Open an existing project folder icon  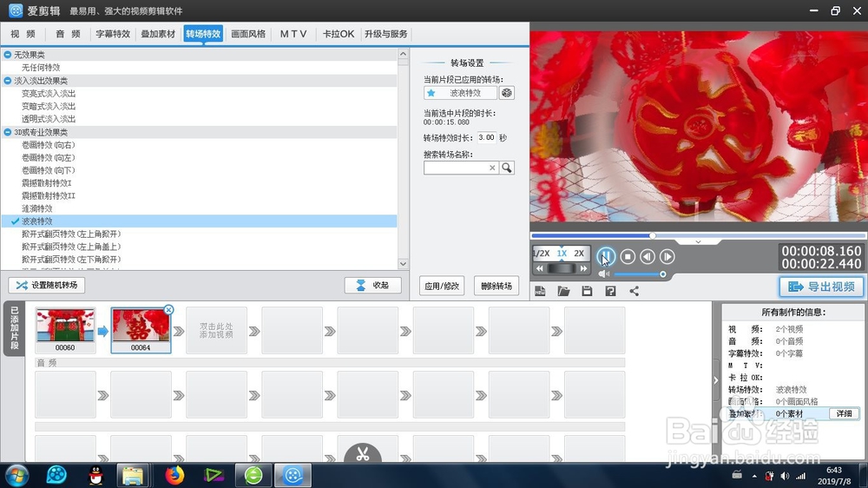pos(563,292)
